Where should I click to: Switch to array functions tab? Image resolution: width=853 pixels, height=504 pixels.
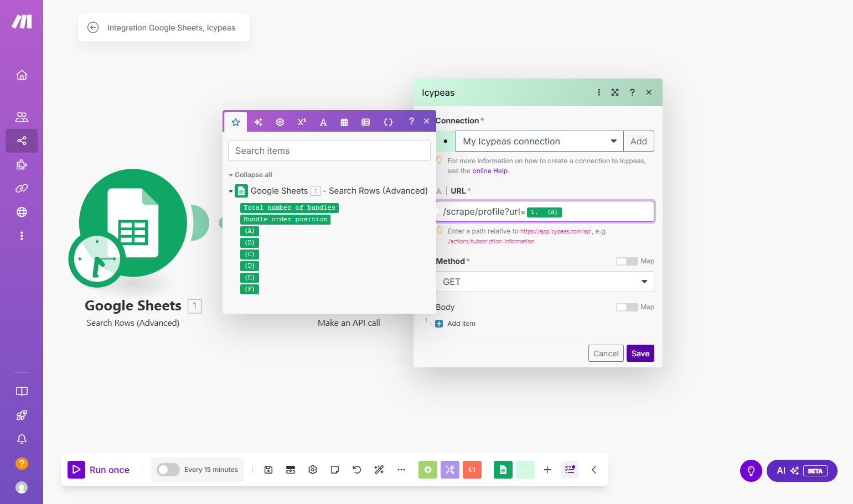pos(366,122)
